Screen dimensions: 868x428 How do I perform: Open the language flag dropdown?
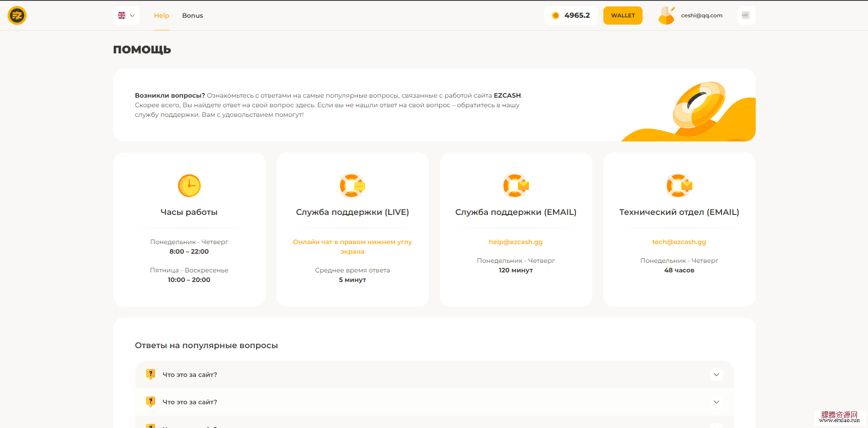126,16
